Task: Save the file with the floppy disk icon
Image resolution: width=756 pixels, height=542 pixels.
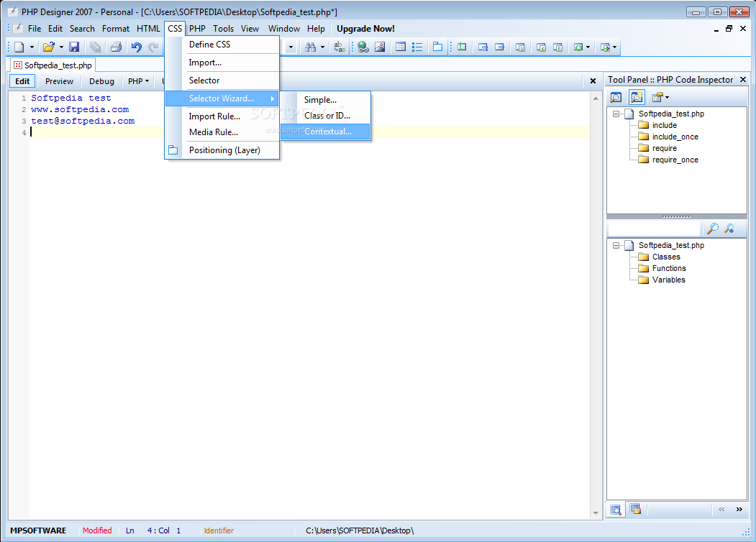Action: (x=74, y=47)
